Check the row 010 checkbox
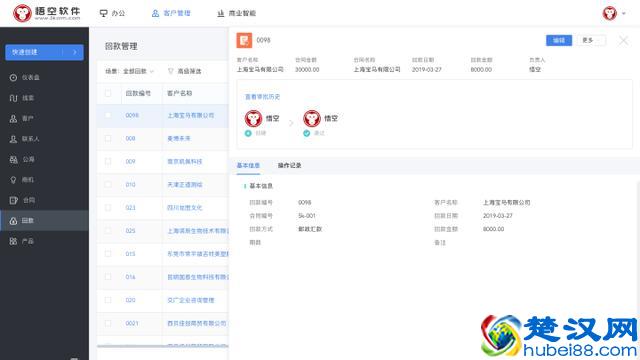The height and width of the screenshot is (360, 640). (x=108, y=184)
